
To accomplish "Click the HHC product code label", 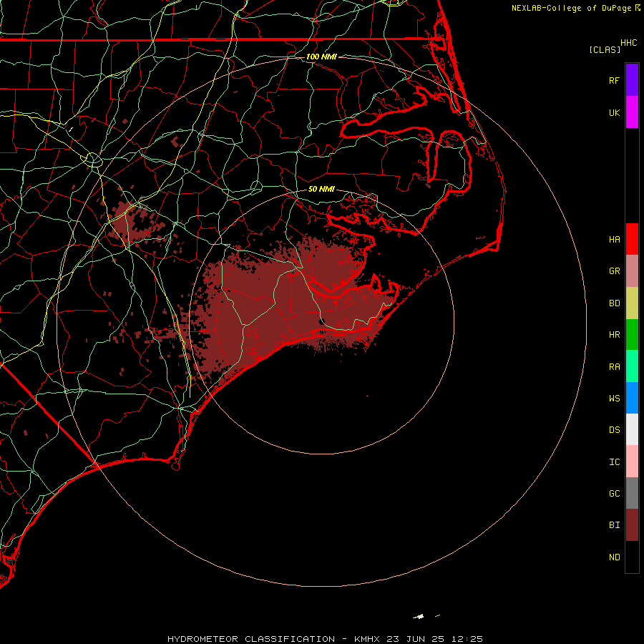I will pyautogui.click(x=628, y=43).
